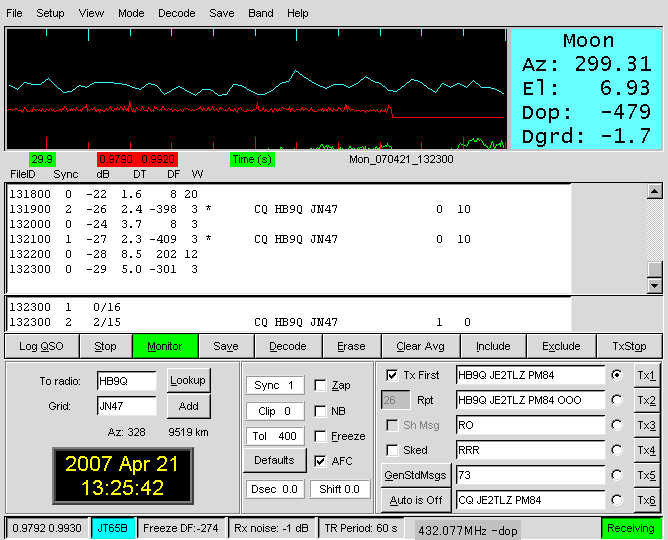The image size is (668, 540).
Task: Select the Tx2 message radio button
Action: coord(617,400)
